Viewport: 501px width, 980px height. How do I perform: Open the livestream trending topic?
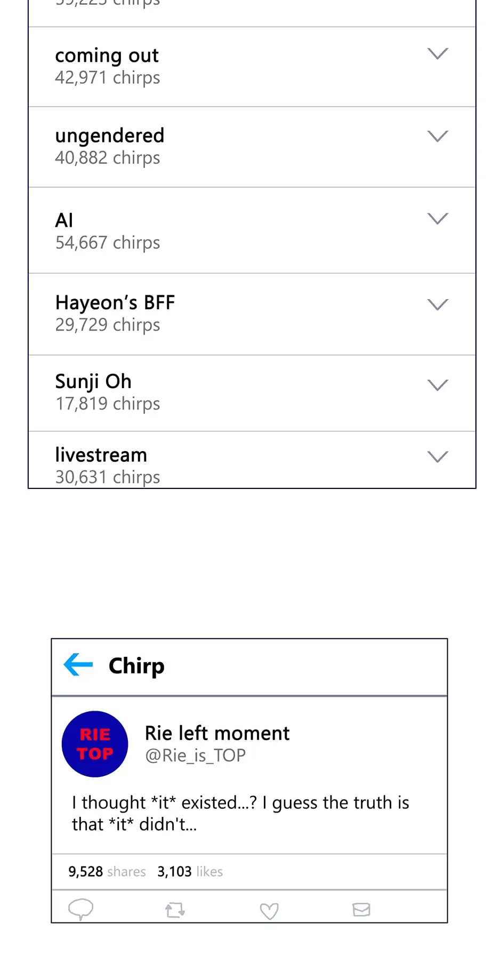tap(101, 455)
